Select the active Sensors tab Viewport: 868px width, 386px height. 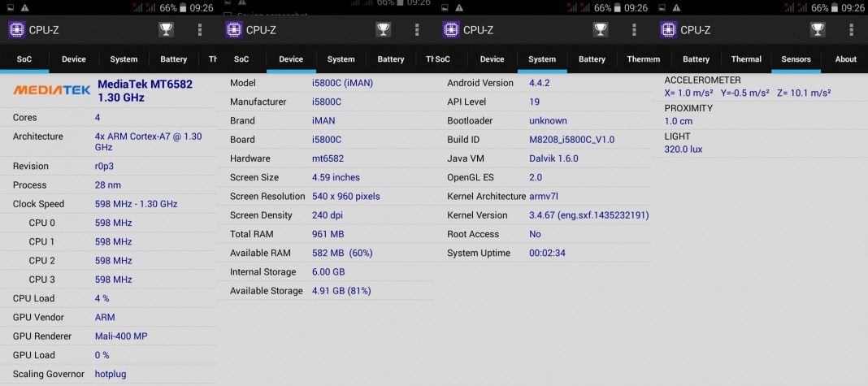click(796, 59)
